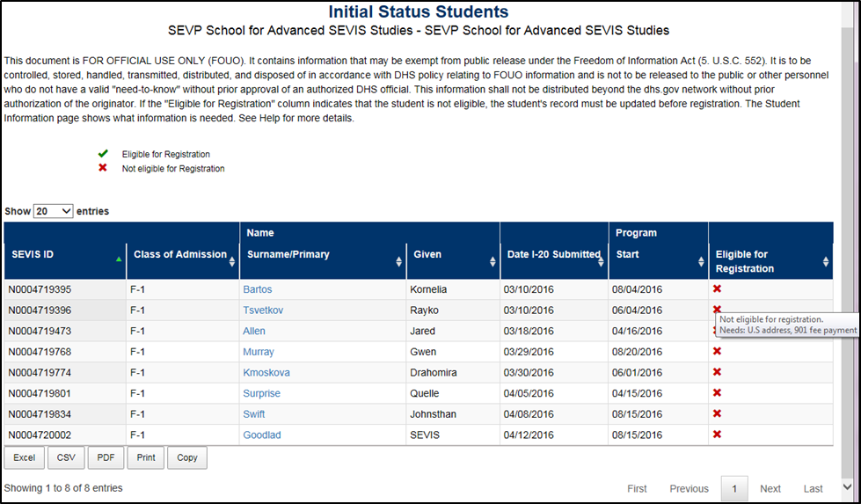
Task: Go to First page of results
Action: tap(637, 489)
